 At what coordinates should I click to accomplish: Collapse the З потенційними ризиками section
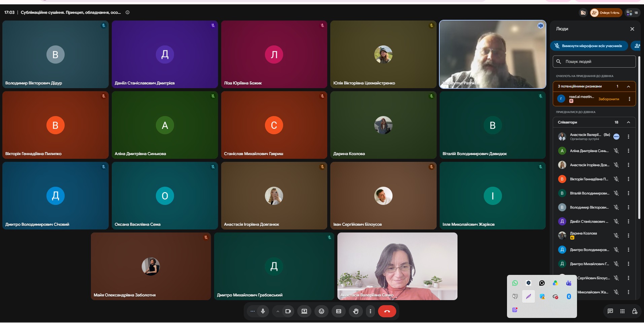click(x=629, y=86)
